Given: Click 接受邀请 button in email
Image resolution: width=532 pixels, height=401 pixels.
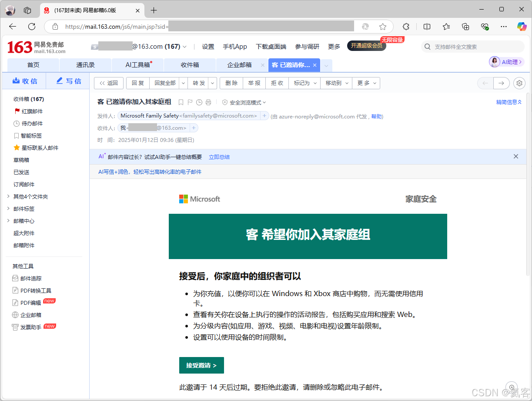Looking at the screenshot, I should (201, 365).
